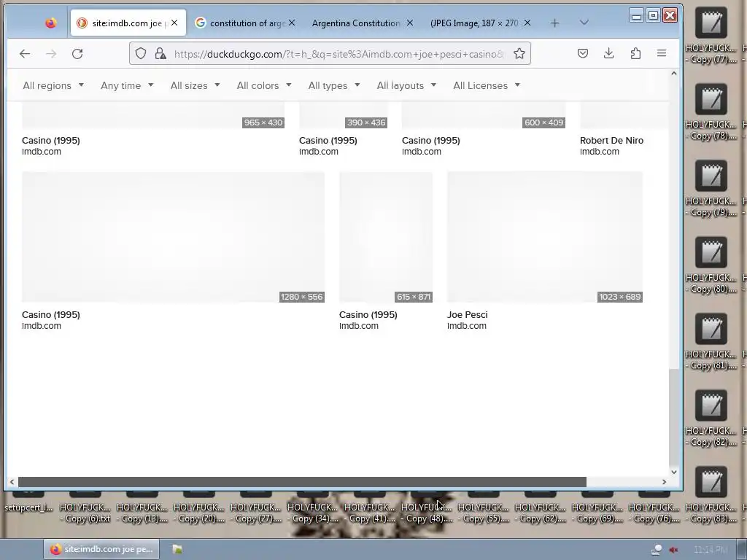Expand the All regions filter

click(53, 86)
